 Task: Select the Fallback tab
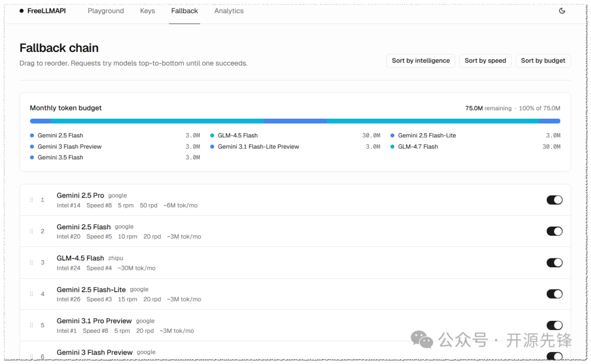[x=184, y=11]
